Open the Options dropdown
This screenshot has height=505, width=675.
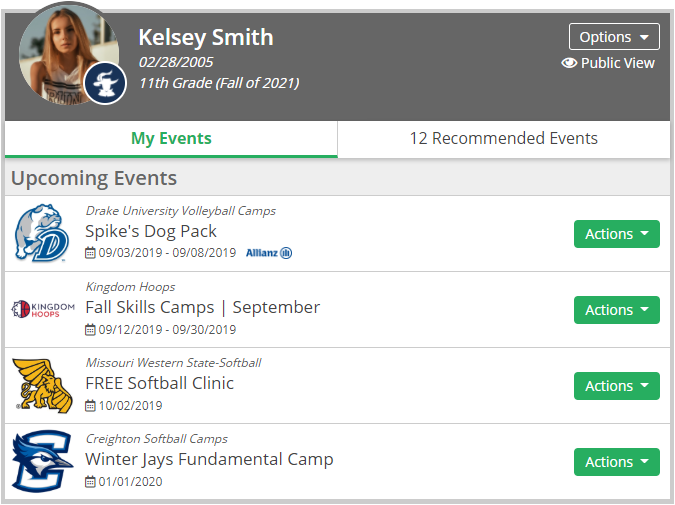614,37
